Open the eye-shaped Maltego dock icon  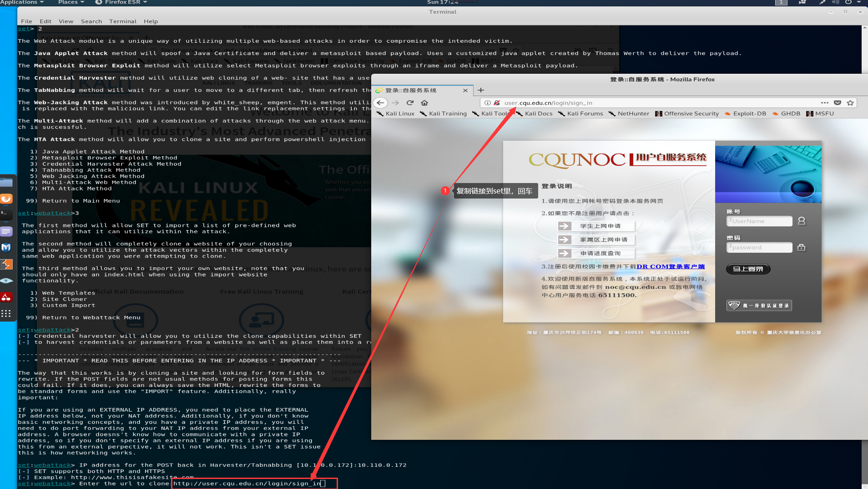(6, 280)
